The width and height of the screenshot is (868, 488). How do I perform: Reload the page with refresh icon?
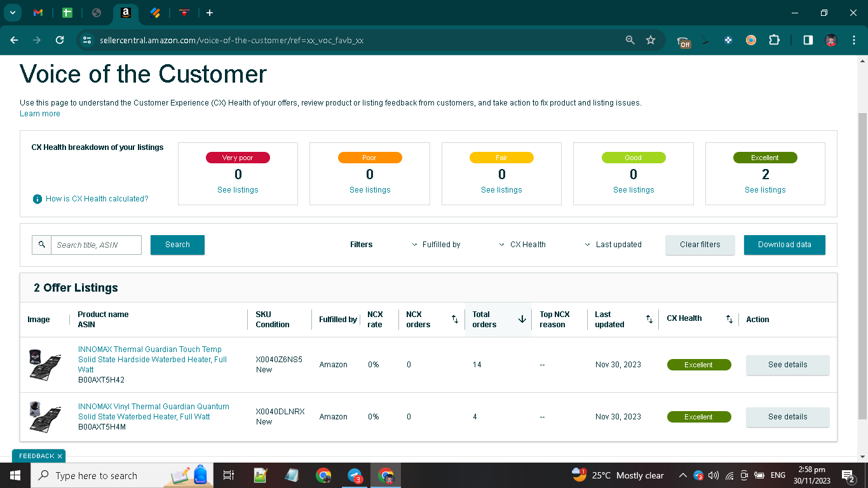pos(60,40)
